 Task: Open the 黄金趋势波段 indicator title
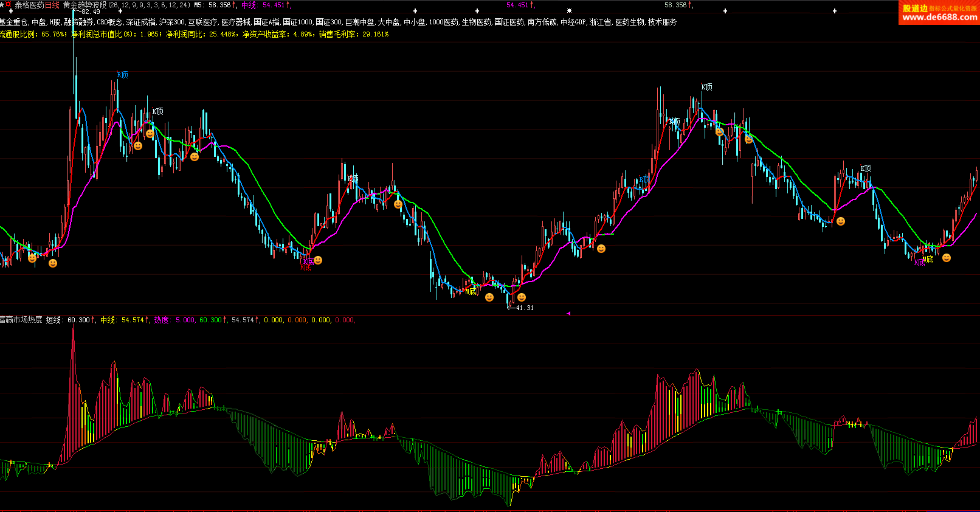point(85,5)
